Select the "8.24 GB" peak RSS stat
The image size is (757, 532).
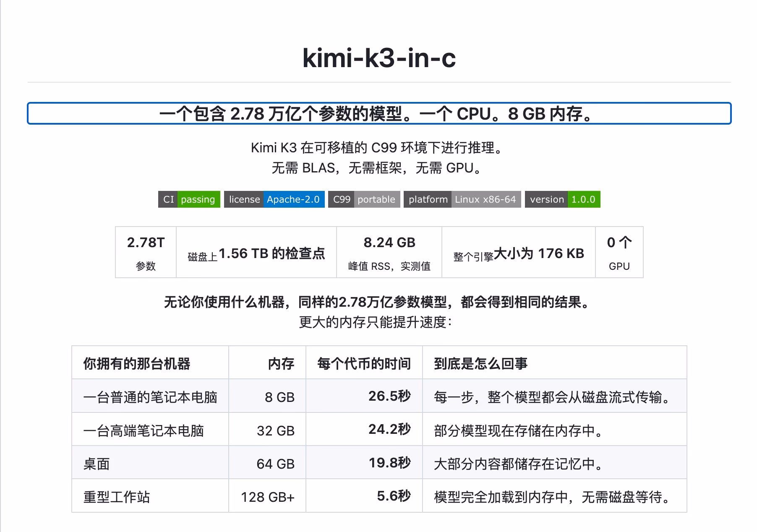(389, 253)
